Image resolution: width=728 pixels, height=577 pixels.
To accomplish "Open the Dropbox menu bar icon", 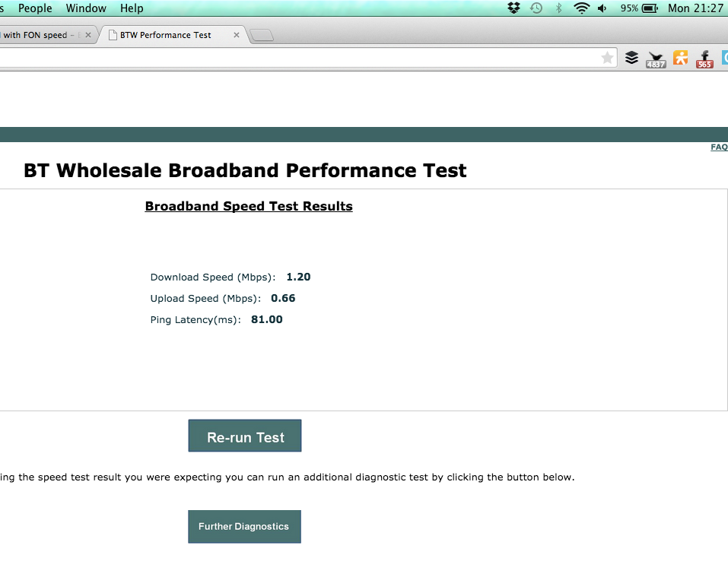I will click(x=514, y=8).
